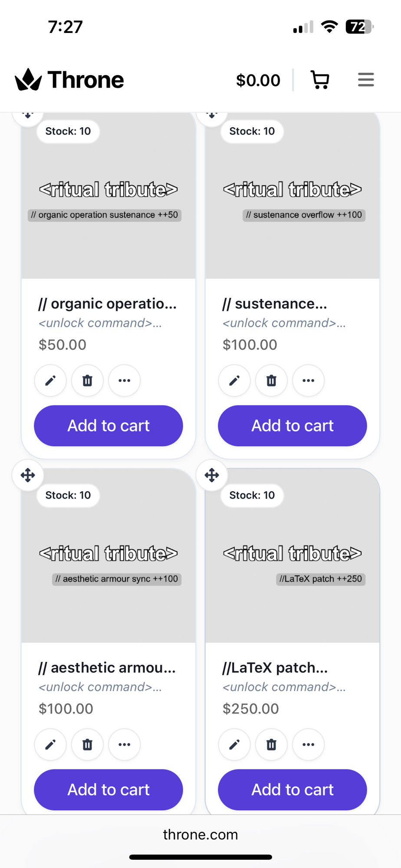Add the $250.00 LaTeX patch to cart
Viewport: 401px width, 868px height.
click(x=293, y=790)
